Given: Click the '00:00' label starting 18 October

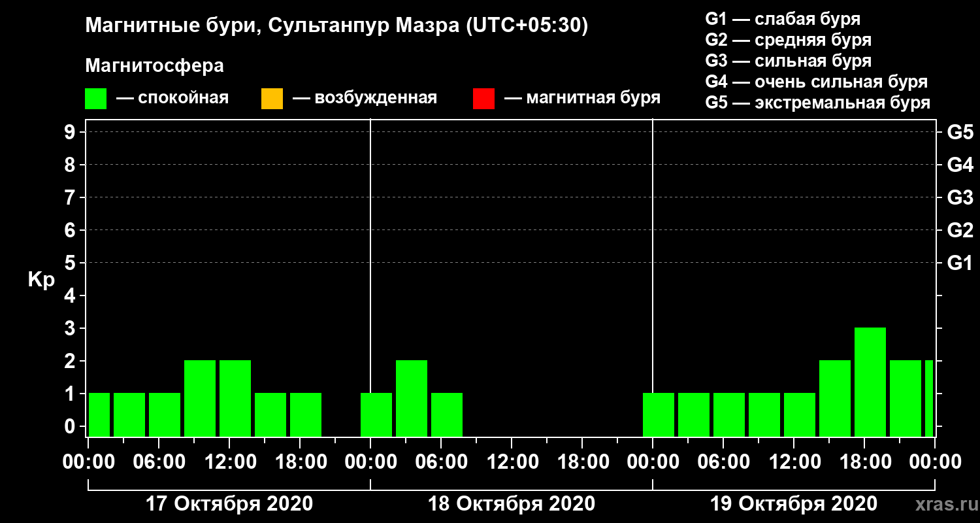Looking at the screenshot, I should click(x=370, y=462).
